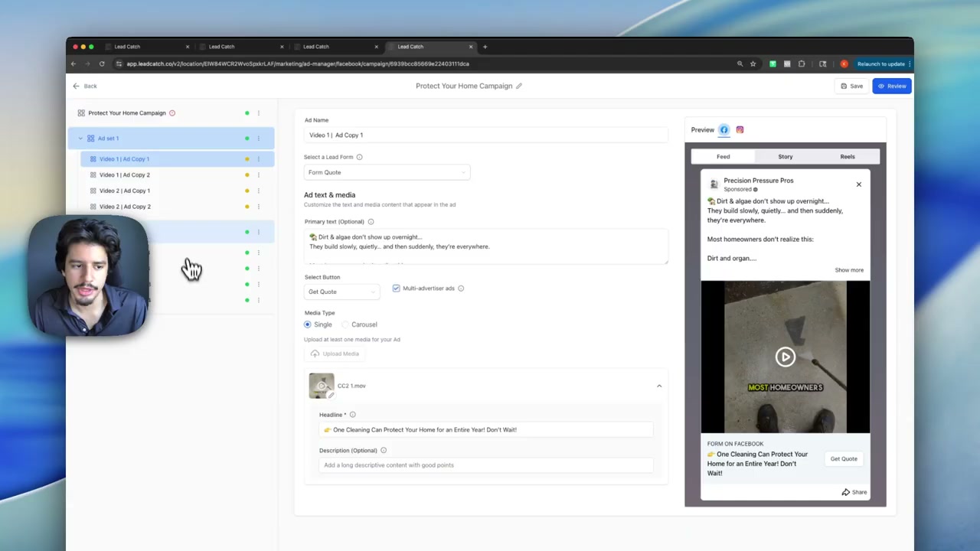Click the Description text field
The height and width of the screenshot is (551, 980).
[485, 465]
